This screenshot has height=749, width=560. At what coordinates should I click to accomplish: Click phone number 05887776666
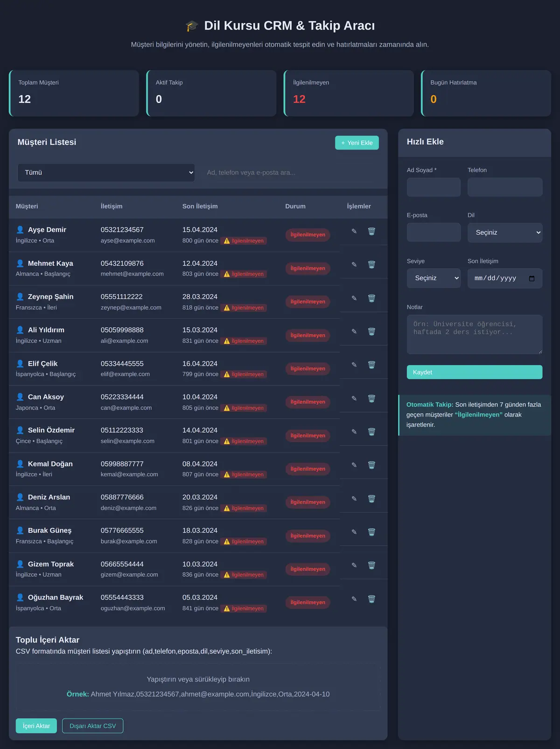click(x=122, y=497)
